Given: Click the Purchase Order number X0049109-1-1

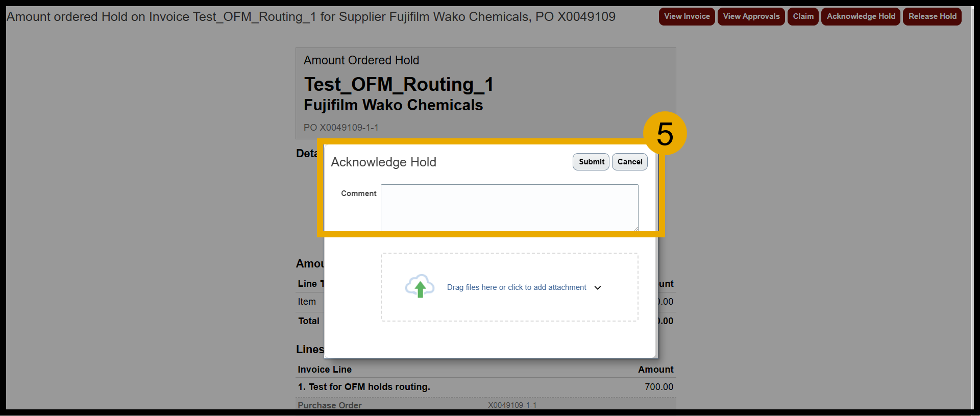Looking at the screenshot, I should pos(512,405).
